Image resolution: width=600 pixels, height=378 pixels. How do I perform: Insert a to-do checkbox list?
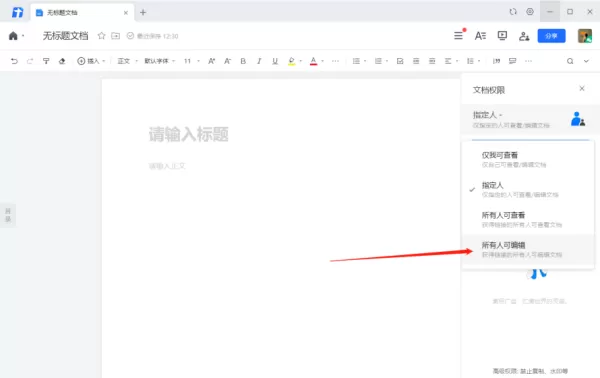click(400, 61)
